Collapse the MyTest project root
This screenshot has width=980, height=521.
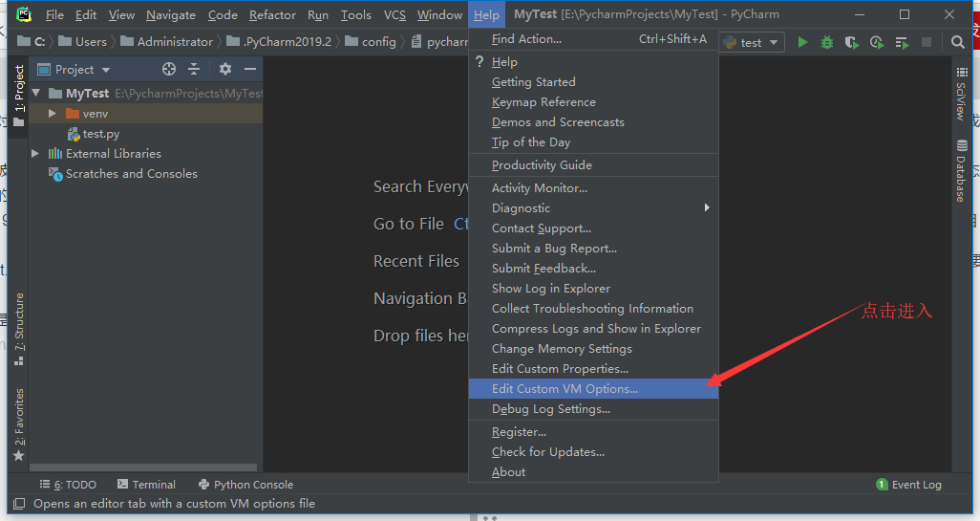pyautogui.click(x=36, y=93)
